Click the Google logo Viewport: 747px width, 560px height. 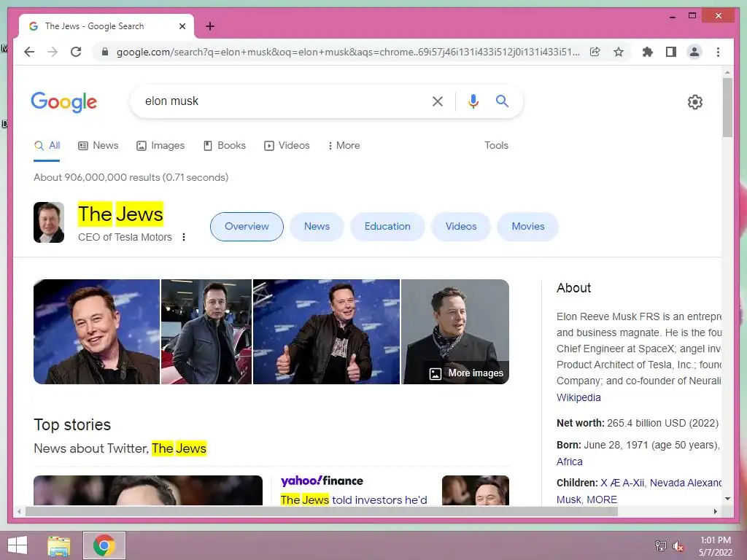coord(64,102)
